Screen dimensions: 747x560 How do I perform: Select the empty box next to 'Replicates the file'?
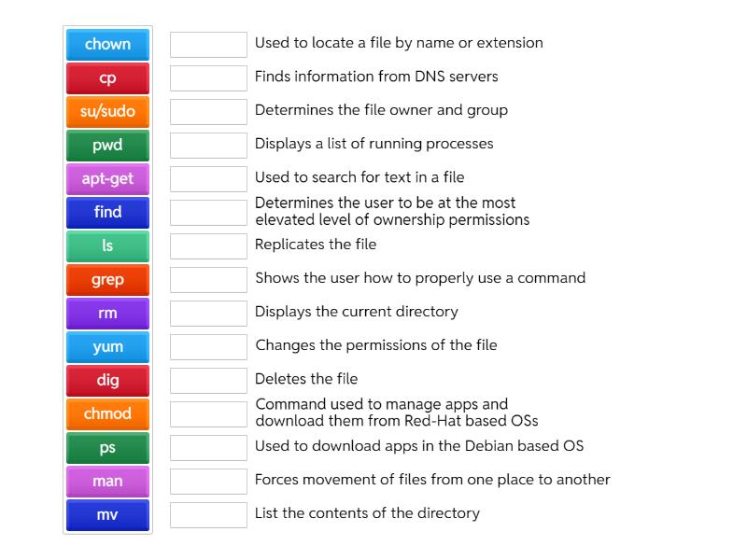[208, 245]
